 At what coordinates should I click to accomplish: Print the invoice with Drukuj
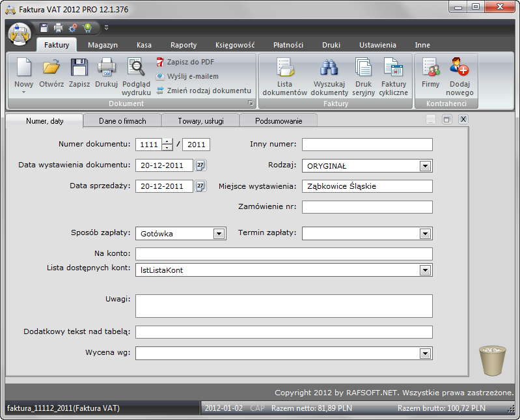point(107,73)
